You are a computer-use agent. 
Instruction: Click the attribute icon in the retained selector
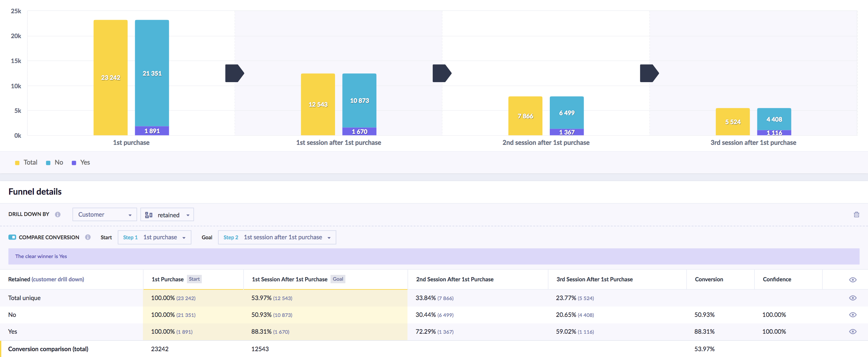148,215
